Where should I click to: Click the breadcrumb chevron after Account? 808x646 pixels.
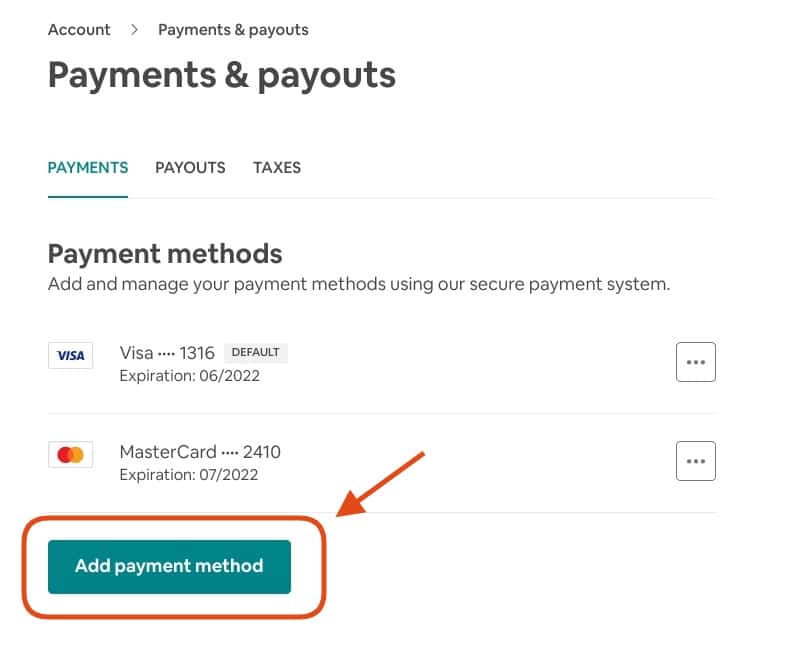[x=135, y=30]
